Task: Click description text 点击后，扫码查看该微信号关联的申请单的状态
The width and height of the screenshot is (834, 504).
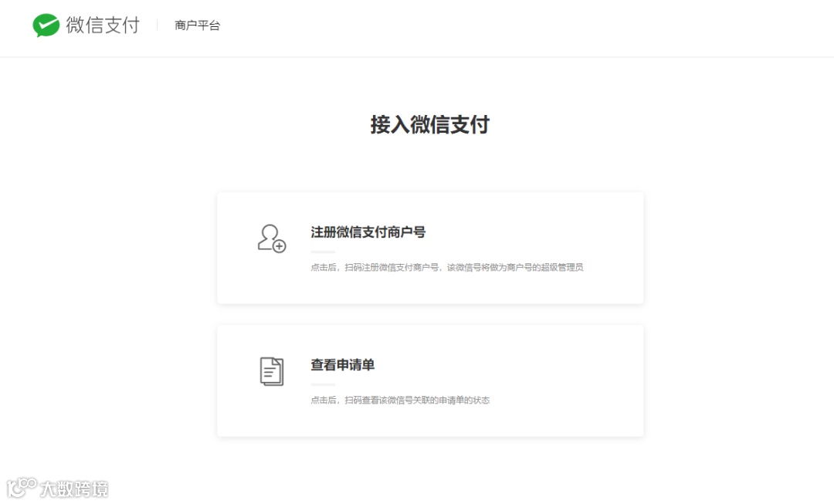Action: 400,401
